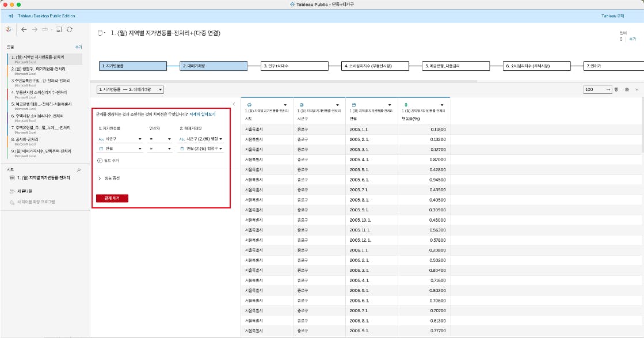Screen dimensions: 644x338
Task: Click the redo arrow icon in toolbar
Action: (45, 29)
